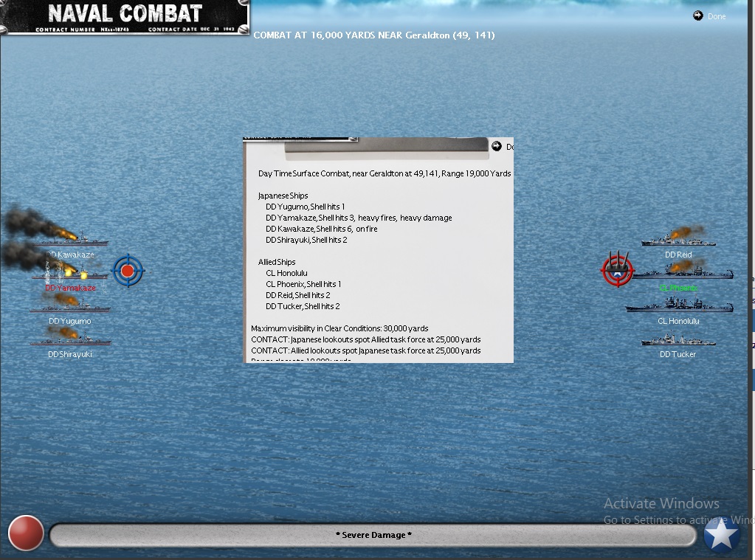
Task: Click the red round button in the bottom left
Action: coord(26,533)
